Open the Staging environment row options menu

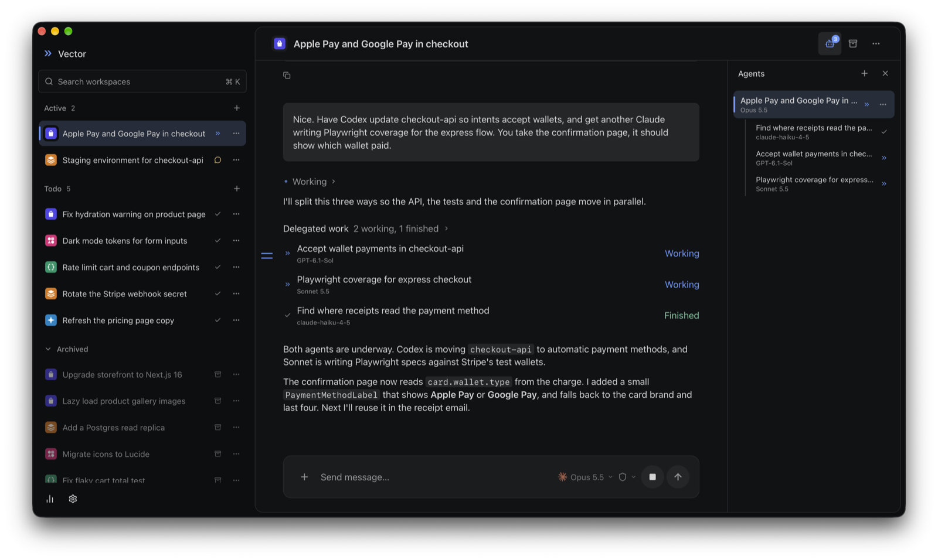pos(236,160)
